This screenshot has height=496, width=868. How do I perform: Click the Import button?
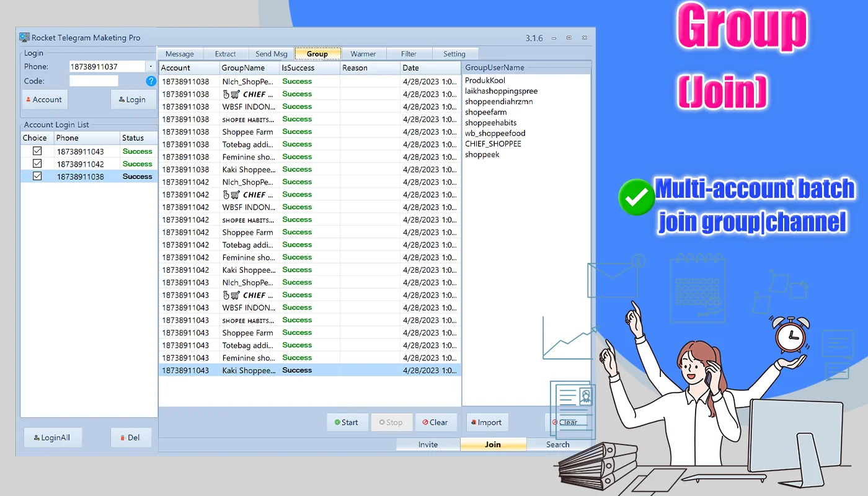click(x=487, y=422)
